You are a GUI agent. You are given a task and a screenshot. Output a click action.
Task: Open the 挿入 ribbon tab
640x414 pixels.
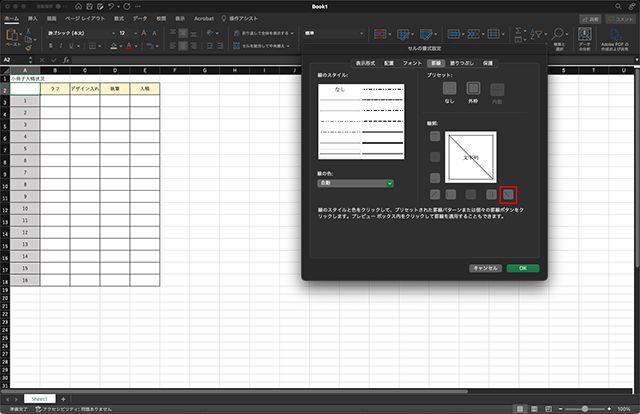[33, 18]
